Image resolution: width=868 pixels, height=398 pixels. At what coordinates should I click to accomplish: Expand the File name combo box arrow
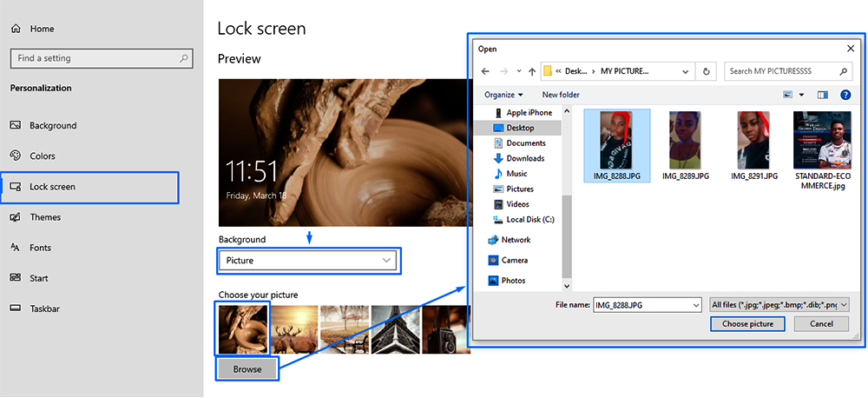(695, 305)
